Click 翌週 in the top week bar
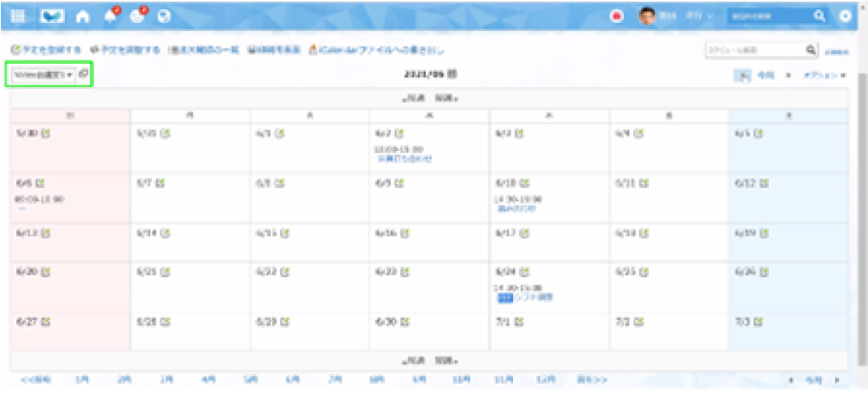Screen dimensions: 868x401 coord(446,99)
